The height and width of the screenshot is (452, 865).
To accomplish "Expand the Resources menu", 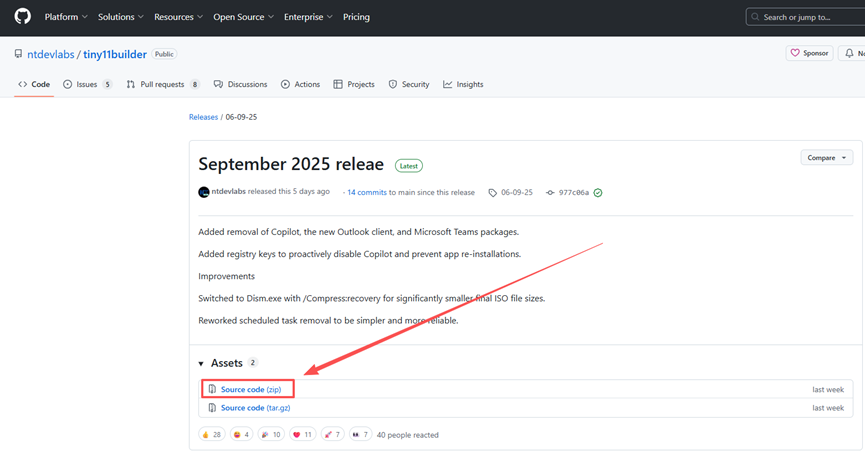I will pos(178,17).
